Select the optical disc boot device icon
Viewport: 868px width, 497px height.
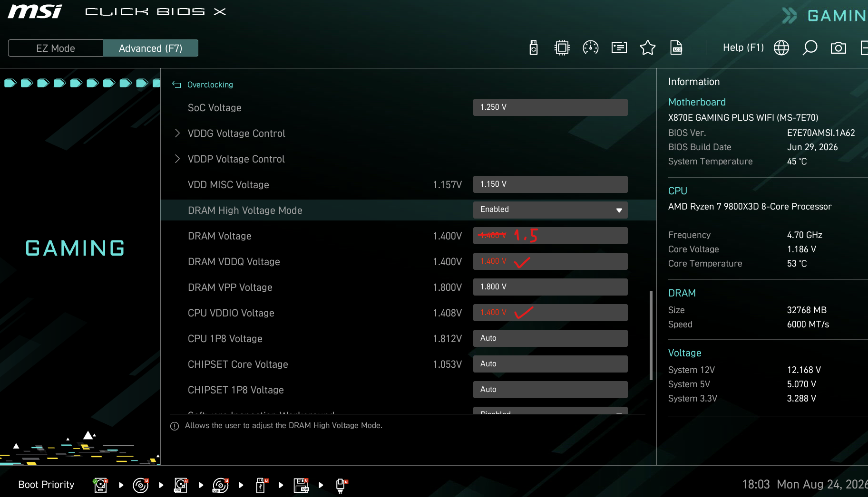[x=141, y=485]
